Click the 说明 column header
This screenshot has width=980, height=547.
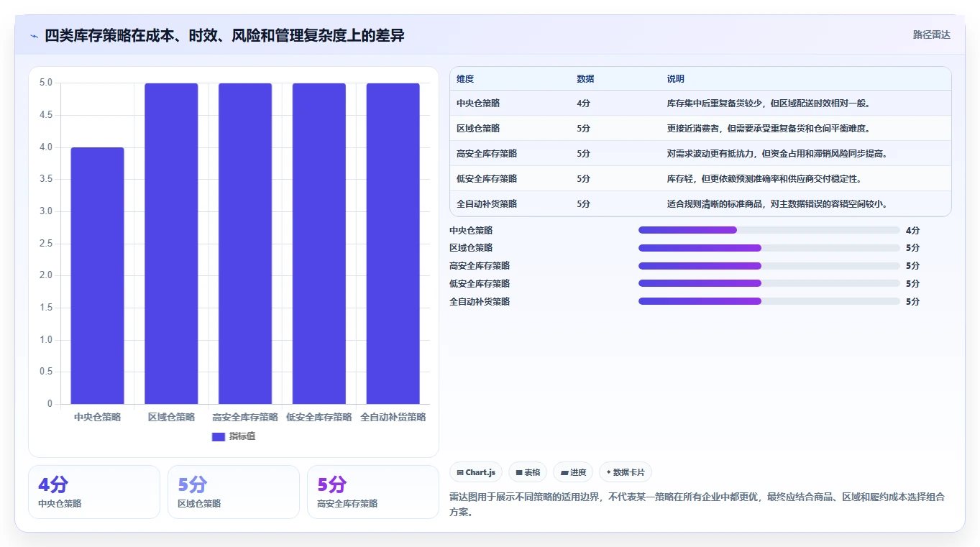click(x=676, y=79)
